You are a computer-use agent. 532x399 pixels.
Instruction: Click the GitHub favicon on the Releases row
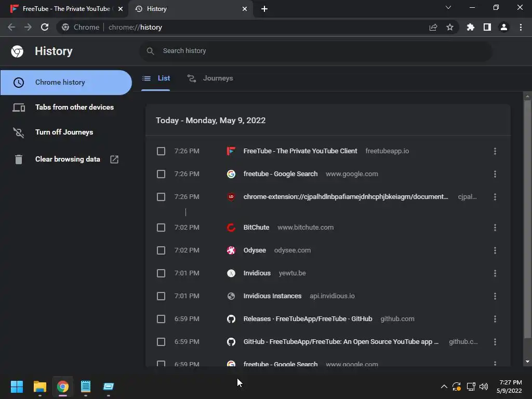pos(231,319)
